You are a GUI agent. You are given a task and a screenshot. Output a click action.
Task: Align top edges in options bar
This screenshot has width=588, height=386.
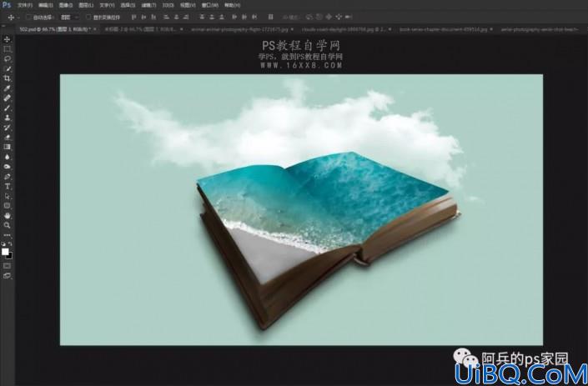133,17
